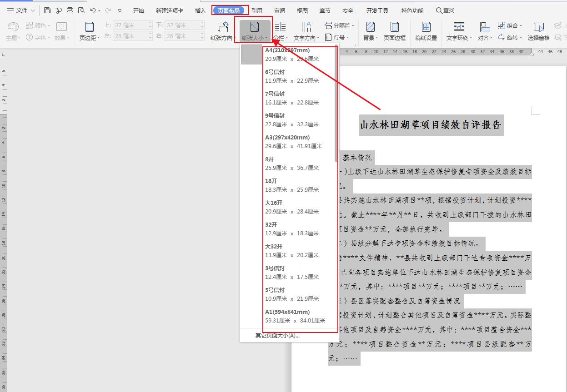Open the 页边距 (Margins) tool
Screen dimensions: 567x392
(x=89, y=31)
